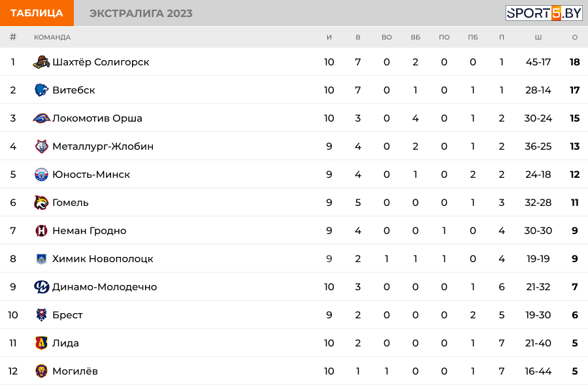
Task: Click the Химик Новополоцк crest icon
Action: [41, 259]
